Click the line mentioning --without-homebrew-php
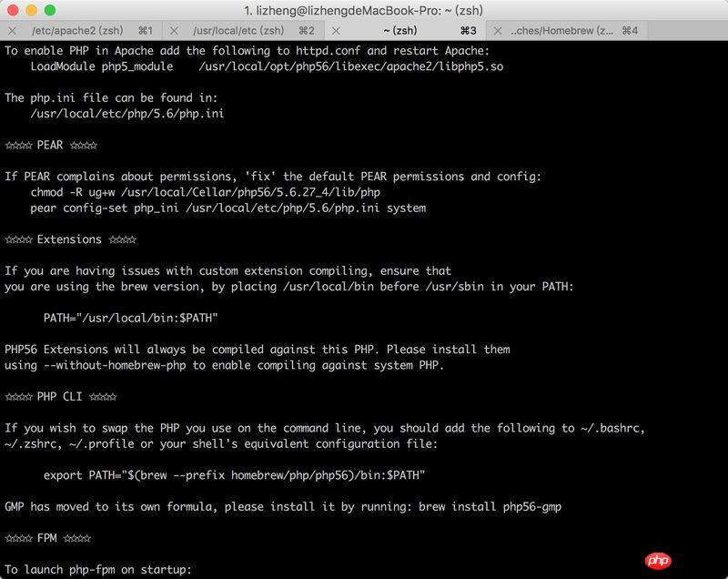The image size is (728, 579). 224,365
